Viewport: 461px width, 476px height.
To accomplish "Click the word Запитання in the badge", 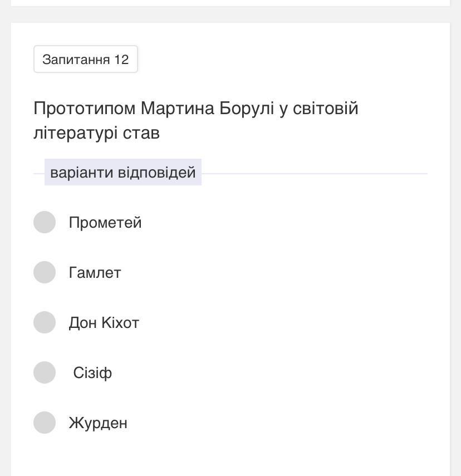I will tap(76, 60).
